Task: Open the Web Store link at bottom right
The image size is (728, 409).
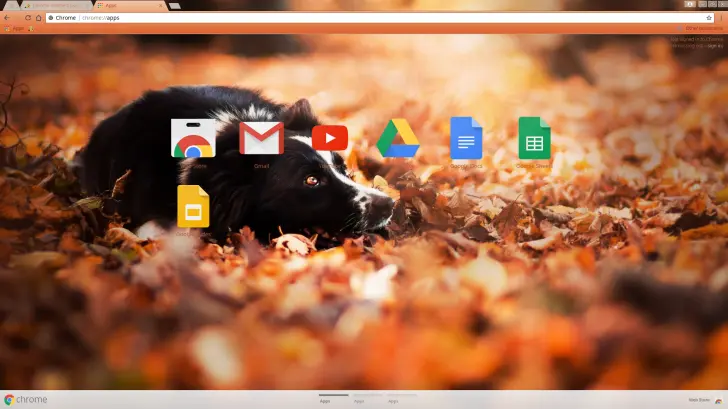Action: coord(705,400)
